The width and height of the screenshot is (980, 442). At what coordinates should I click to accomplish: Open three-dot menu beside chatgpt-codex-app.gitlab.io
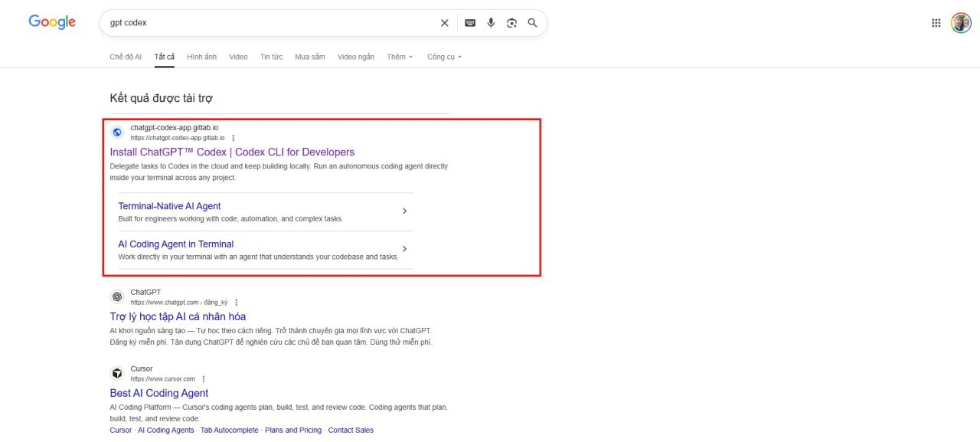234,138
